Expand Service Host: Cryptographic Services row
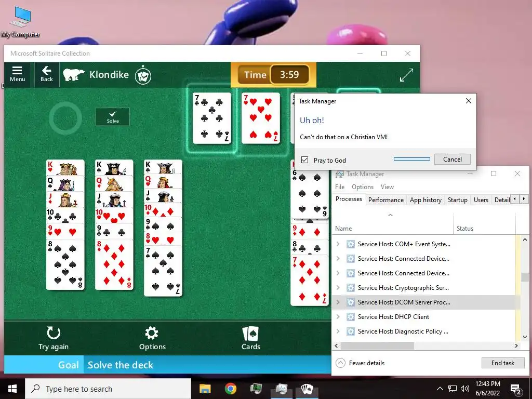This screenshot has width=532, height=399. pos(338,288)
